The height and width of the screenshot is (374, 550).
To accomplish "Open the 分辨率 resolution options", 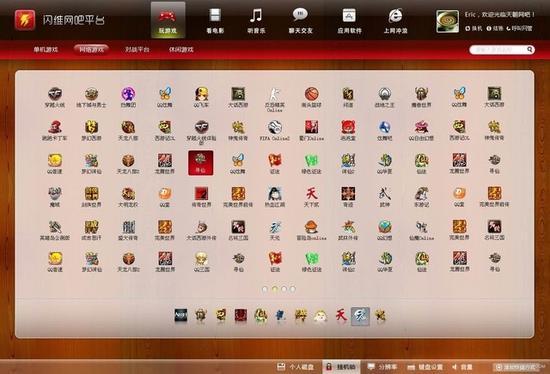I will coord(382,367).
